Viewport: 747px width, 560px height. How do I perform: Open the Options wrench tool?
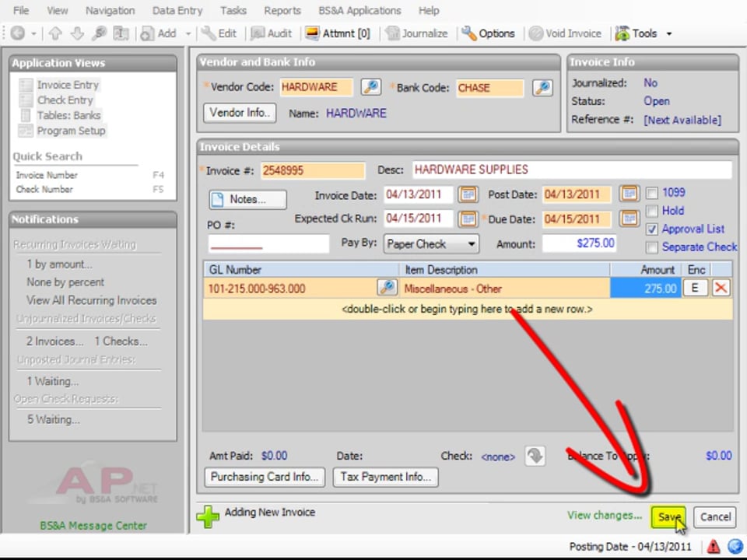[x=489, y=33]
